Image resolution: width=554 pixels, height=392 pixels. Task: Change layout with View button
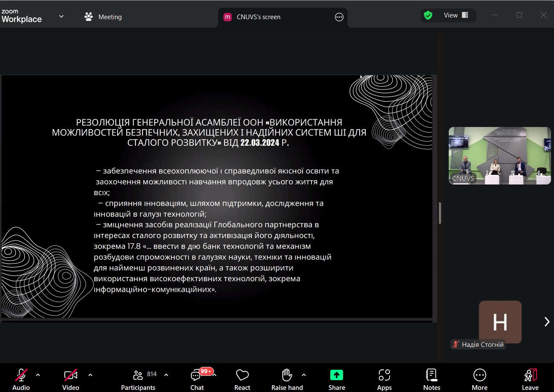(x=451, y=15)
